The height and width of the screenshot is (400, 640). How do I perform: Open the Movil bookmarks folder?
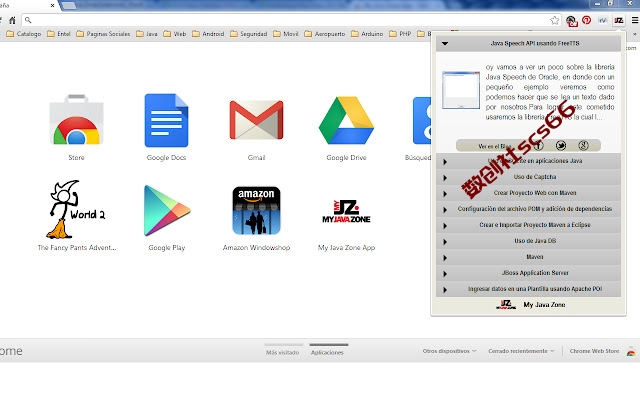[286, 34]
